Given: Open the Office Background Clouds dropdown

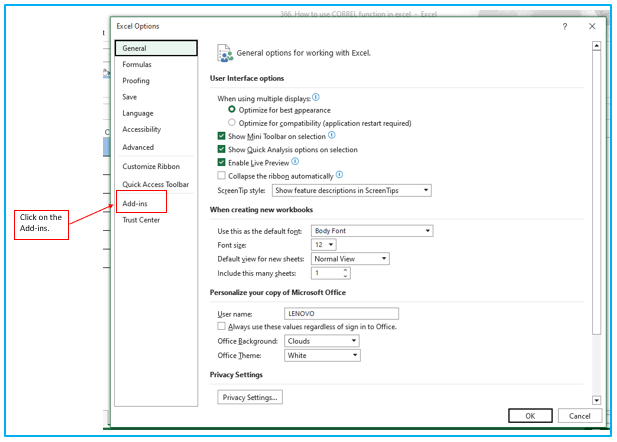Looking at the screenshot, I should 321,341.
